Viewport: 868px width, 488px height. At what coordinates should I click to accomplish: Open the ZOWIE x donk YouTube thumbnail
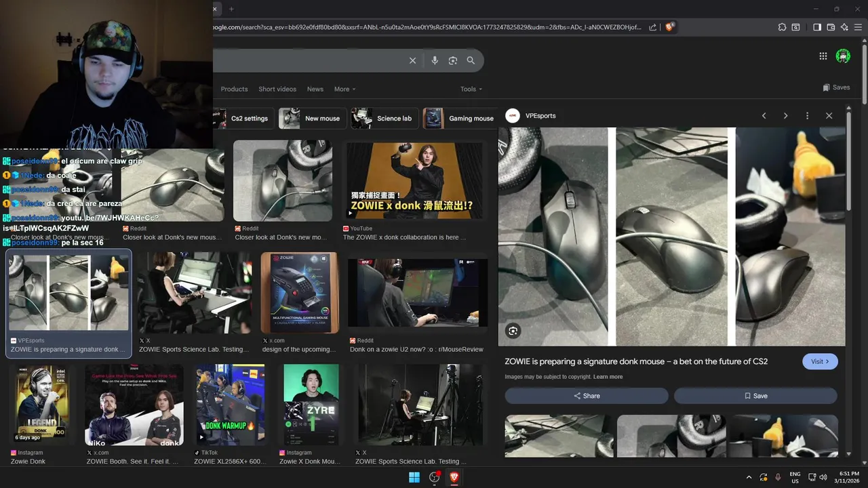(415, 181)
